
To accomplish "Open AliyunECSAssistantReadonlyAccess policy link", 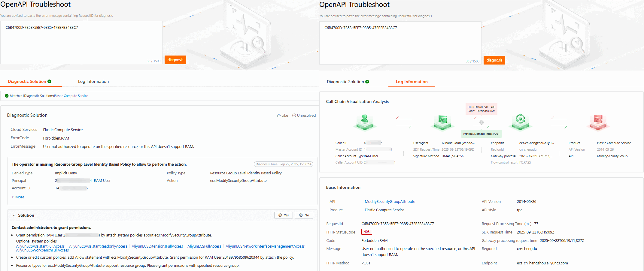I will point(98,246).
